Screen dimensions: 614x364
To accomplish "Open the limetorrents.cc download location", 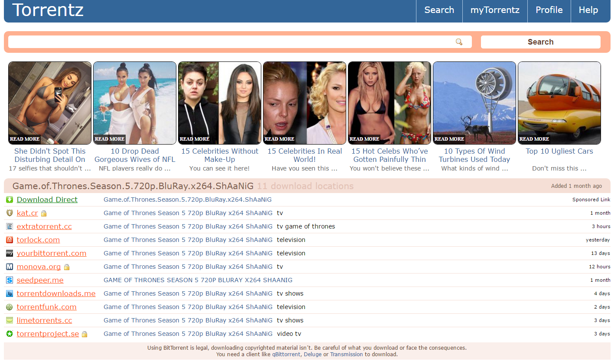I will pyautogui.click(x=44, y=320).
